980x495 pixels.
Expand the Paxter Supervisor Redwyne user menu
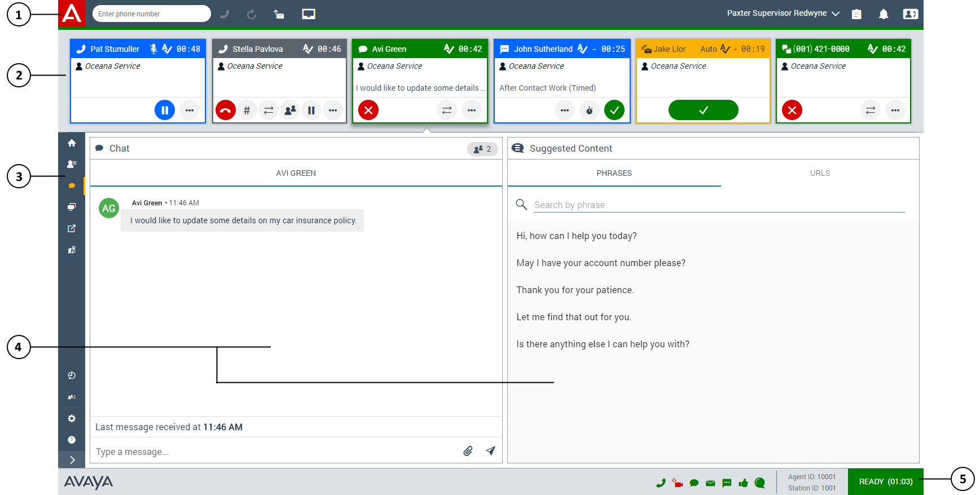783,14
